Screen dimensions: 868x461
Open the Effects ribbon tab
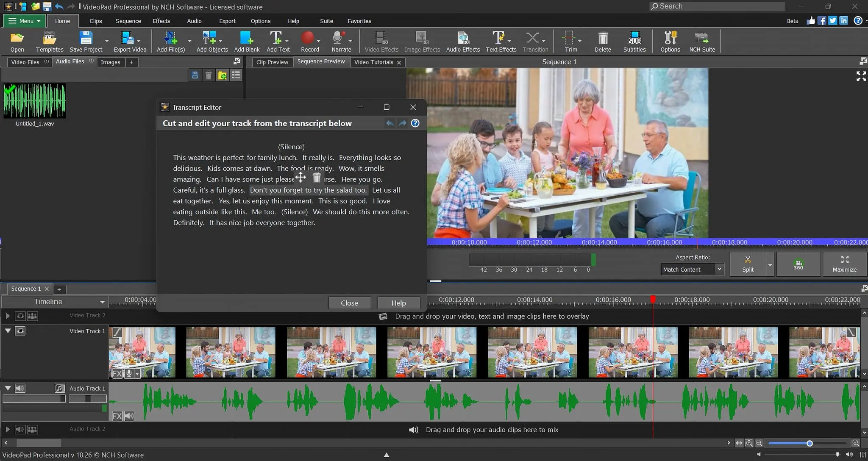(x=161, y=21)
